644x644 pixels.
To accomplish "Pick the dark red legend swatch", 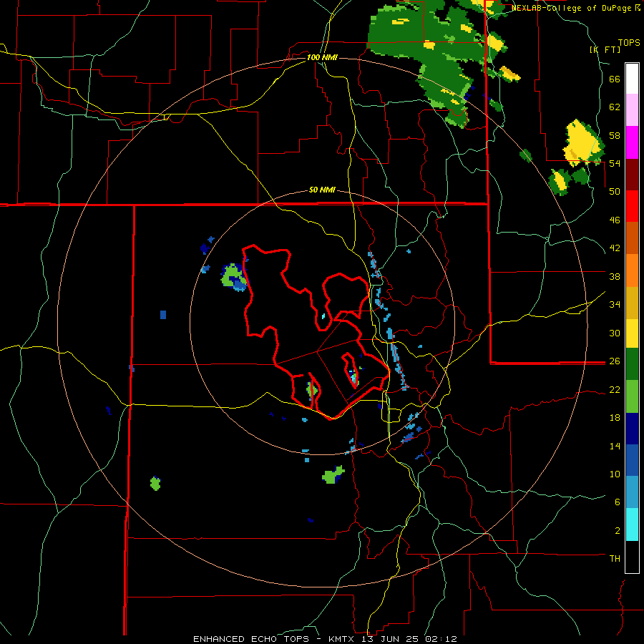I will [x=632, y=175].
